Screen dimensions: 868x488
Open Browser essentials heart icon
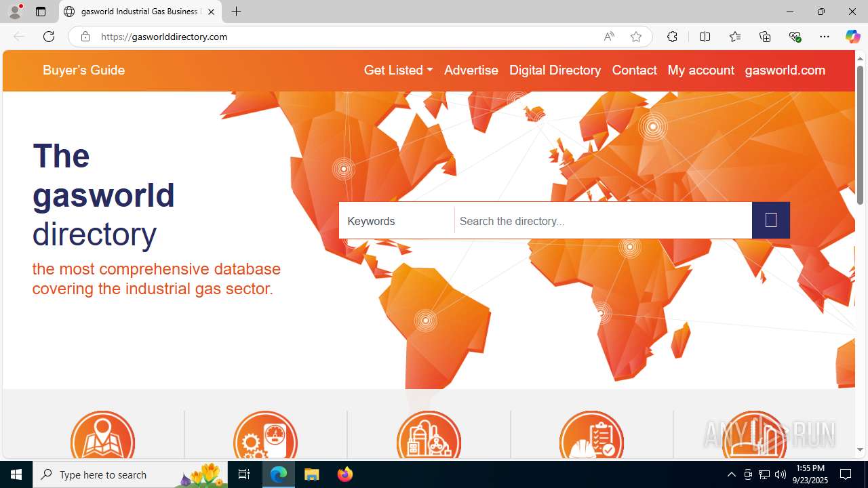pos(795,37)
